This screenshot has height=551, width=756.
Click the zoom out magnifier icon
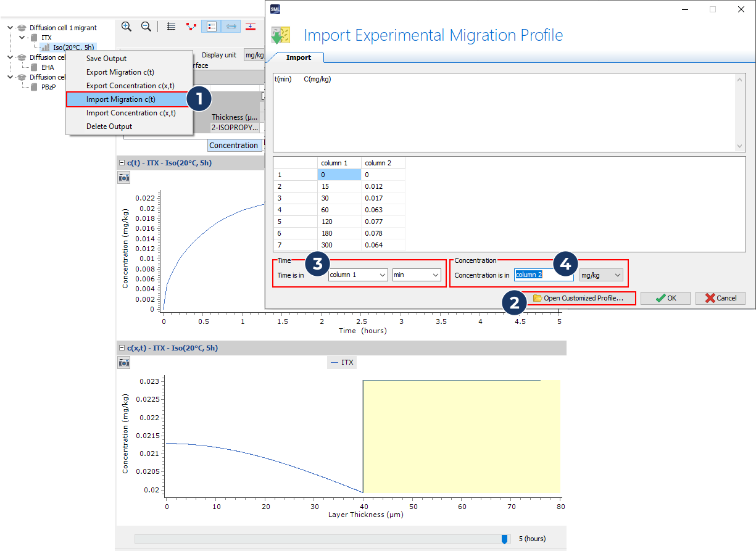[x=146, y=27]
